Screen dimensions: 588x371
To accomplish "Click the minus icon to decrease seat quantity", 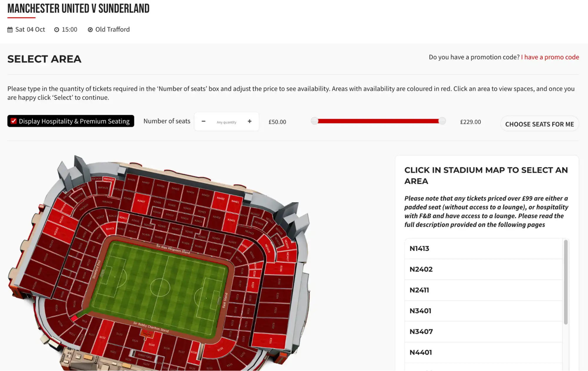I will click(203, 121).
